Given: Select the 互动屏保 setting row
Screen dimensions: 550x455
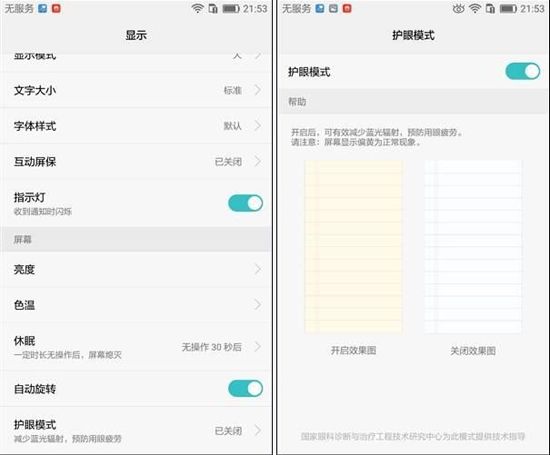Looking at the screenshot, I should coord(136,161).
